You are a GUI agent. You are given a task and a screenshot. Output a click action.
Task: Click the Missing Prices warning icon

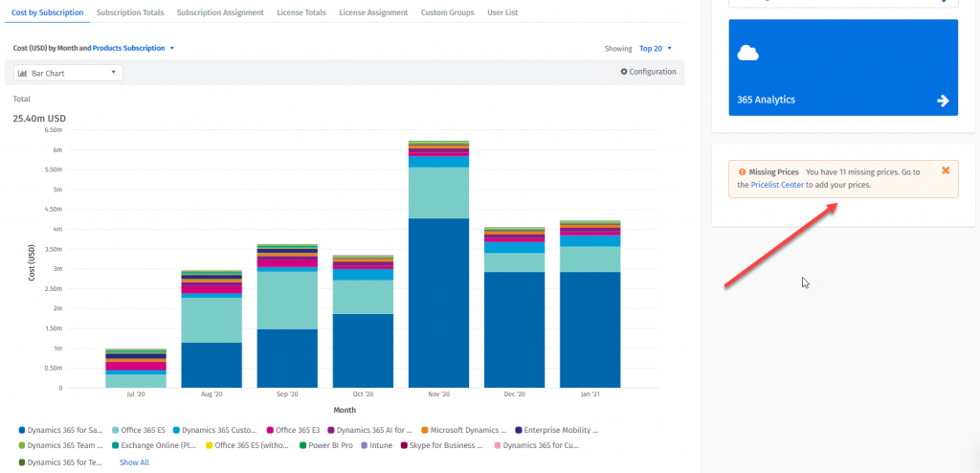pos(742,172)
